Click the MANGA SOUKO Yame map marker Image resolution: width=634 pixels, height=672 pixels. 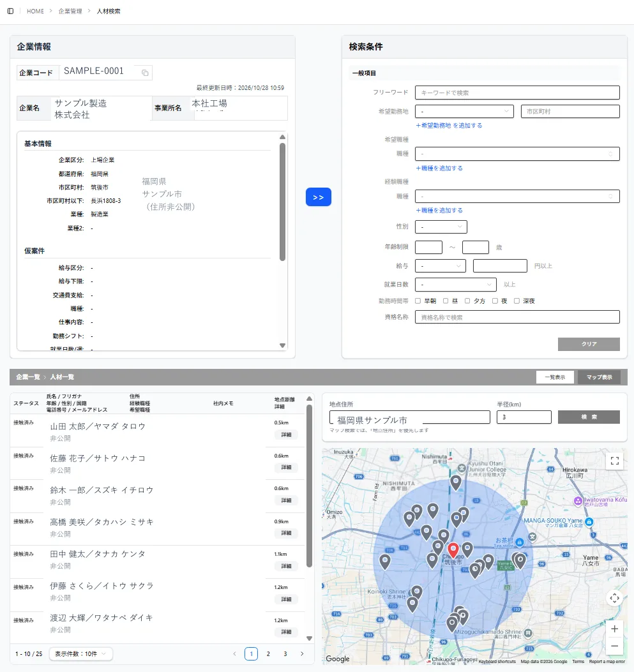tap(589, 521)
